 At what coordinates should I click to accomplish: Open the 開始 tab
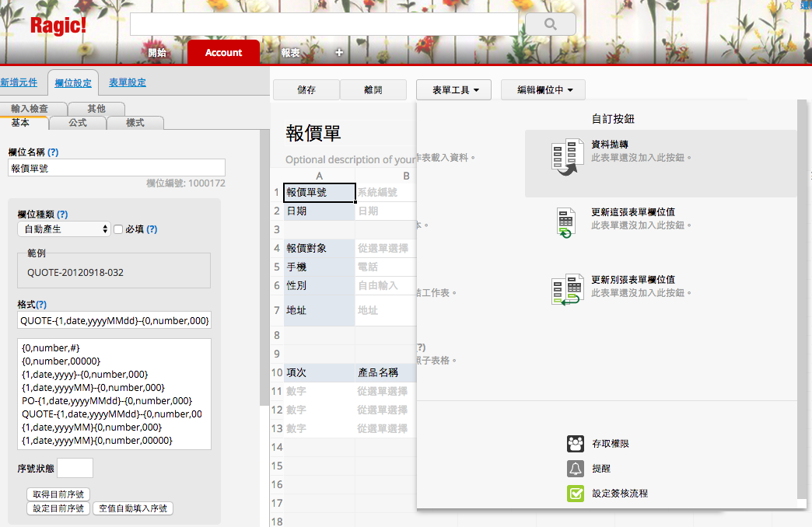click(x=157, y=52)
